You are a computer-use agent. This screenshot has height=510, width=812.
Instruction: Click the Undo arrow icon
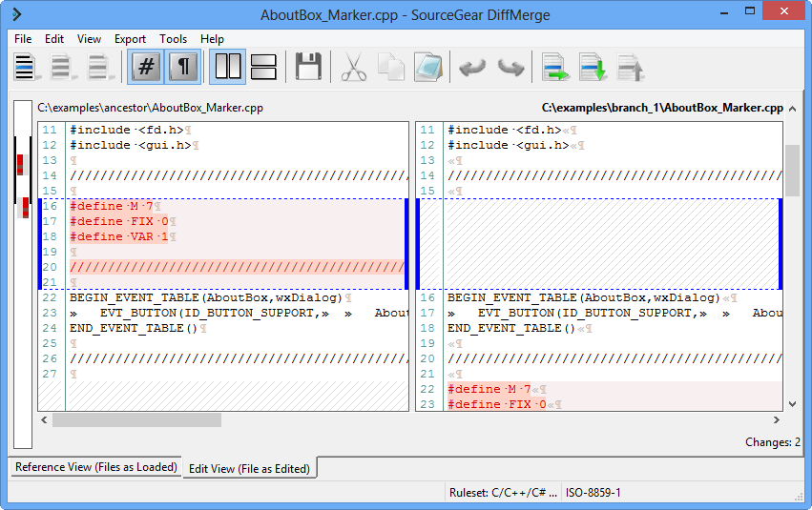click(472, 68)
